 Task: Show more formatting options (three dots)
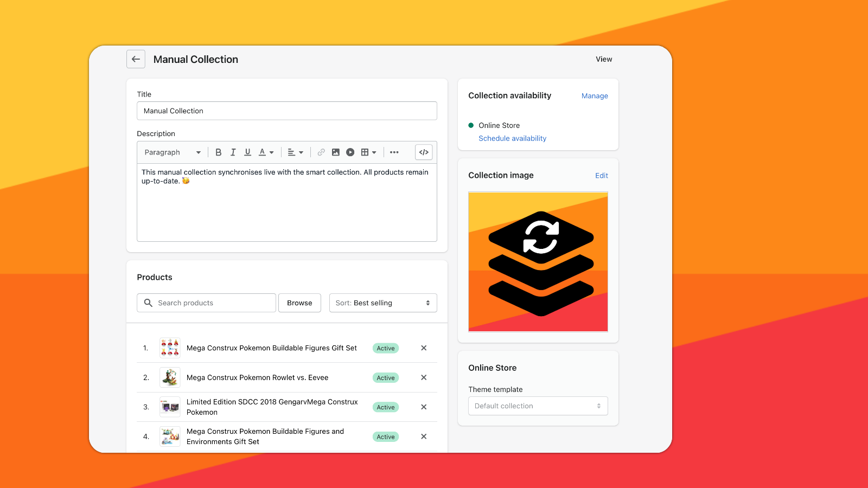tap(394, 152)
